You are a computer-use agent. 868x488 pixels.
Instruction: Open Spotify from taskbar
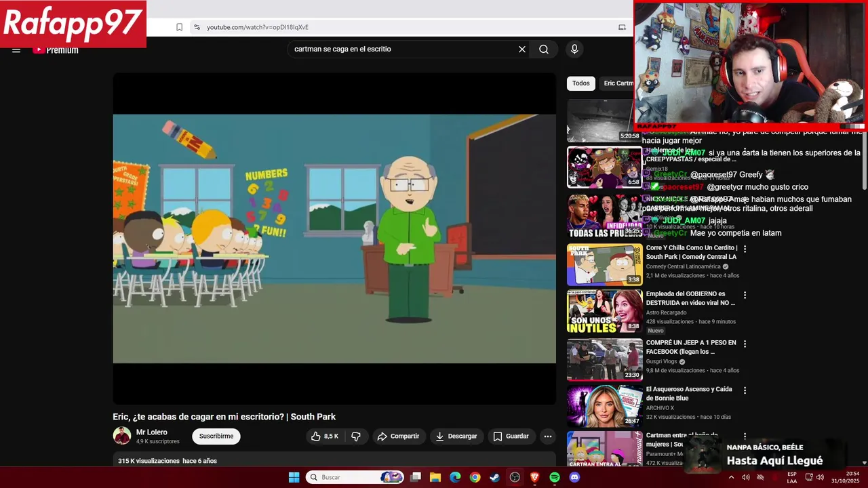point(555,477)
